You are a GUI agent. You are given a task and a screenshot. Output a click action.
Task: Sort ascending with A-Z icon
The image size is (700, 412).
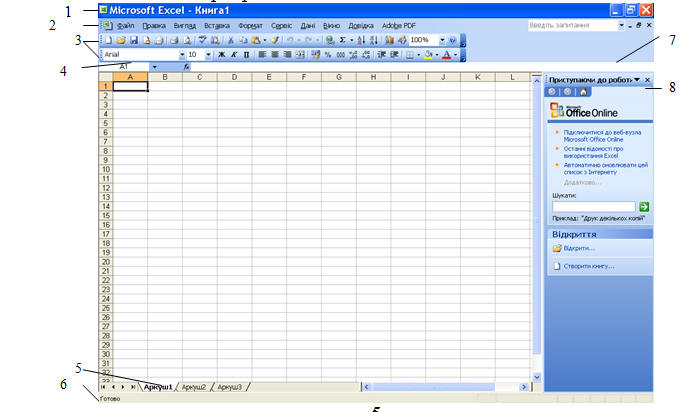tap(361, 40)
